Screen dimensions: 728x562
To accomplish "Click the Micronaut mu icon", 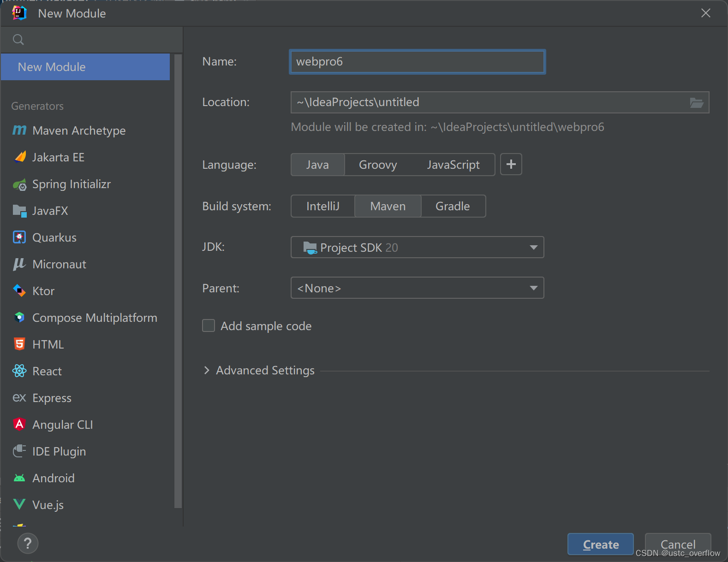I will [x=19, y=264].
